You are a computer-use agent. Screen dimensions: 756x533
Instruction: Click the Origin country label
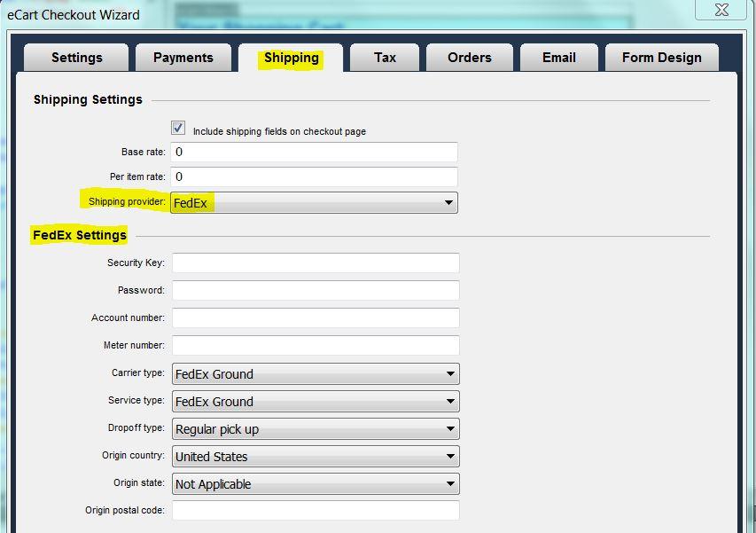pos(133,455)
